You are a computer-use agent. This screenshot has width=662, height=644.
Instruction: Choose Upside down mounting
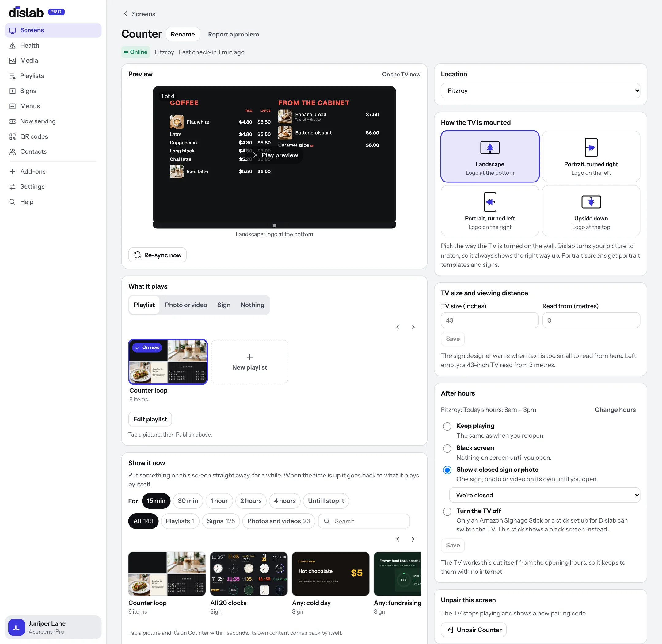591,210
